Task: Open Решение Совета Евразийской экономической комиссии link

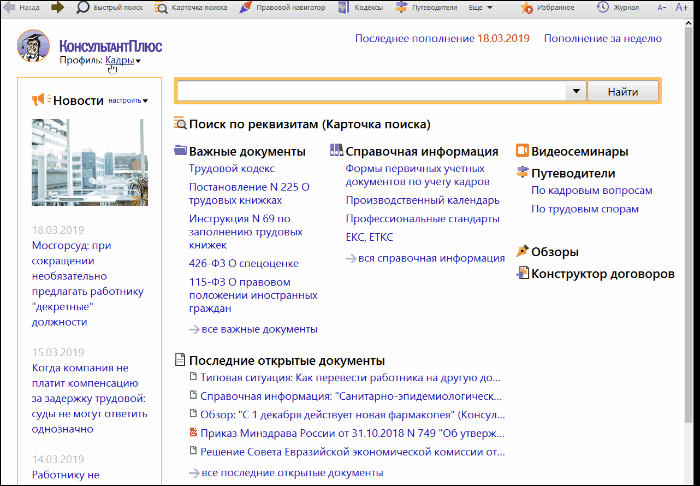Action: point(352,452)
